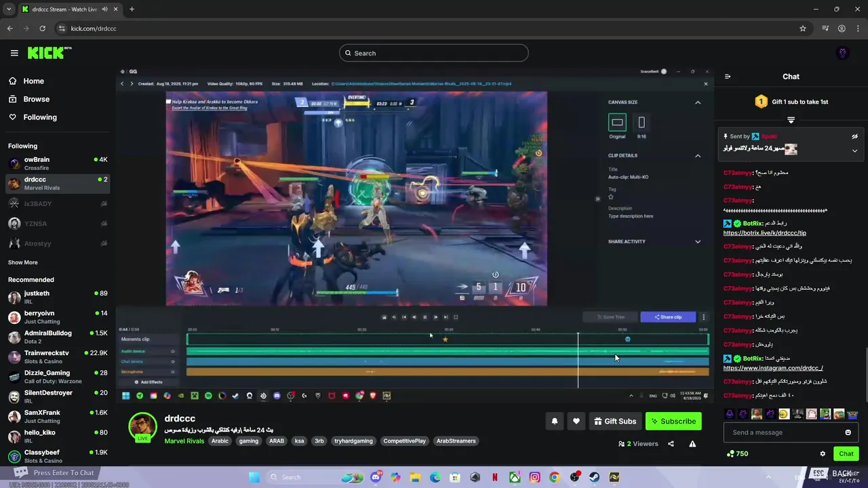Image resolution: width=868 pixels, height=488 pixels.
Task: Pause clip playback in editor
Action: [425, 317]
